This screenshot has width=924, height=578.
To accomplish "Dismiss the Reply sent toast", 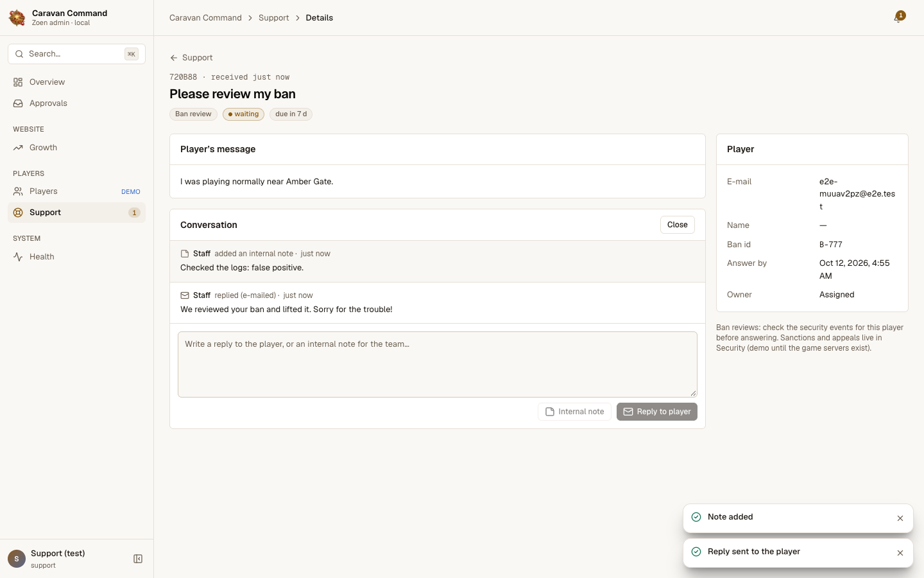I will click(900, 553).
